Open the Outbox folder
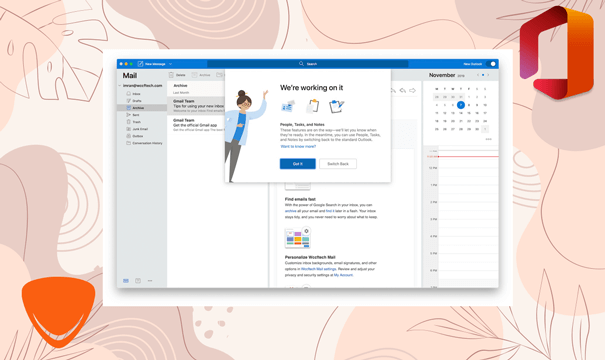605x360 pixels. click(x=142, y=136)
